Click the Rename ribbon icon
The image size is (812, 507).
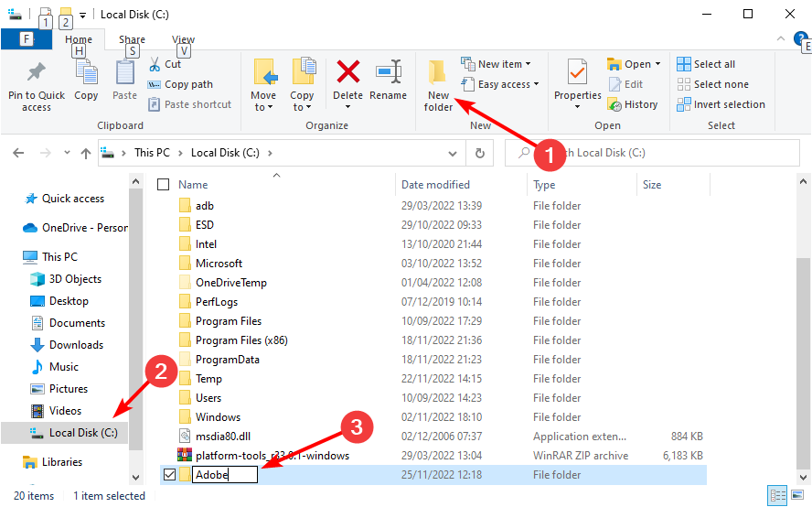[389, 71]
